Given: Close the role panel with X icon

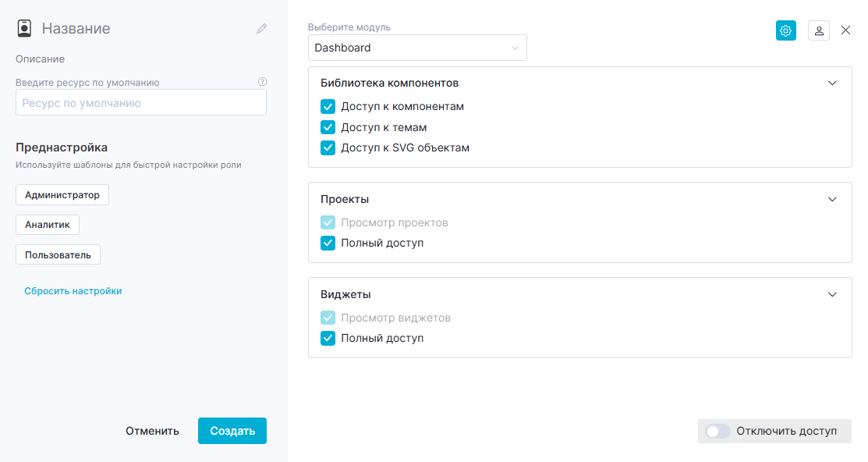Looking at the screenshot, I should coord(846,30).
